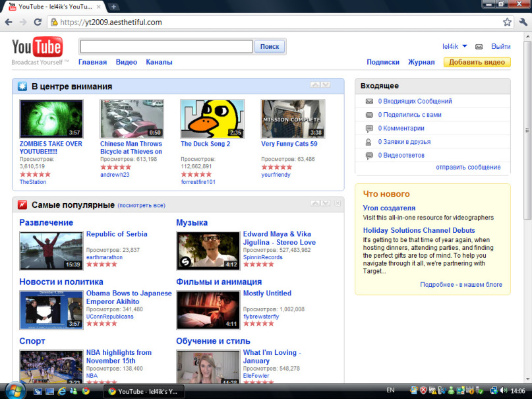The image size is (532, 399).
Task: Click in the YouTube search field
Action: pyautogui.click(x=166, y=46)
